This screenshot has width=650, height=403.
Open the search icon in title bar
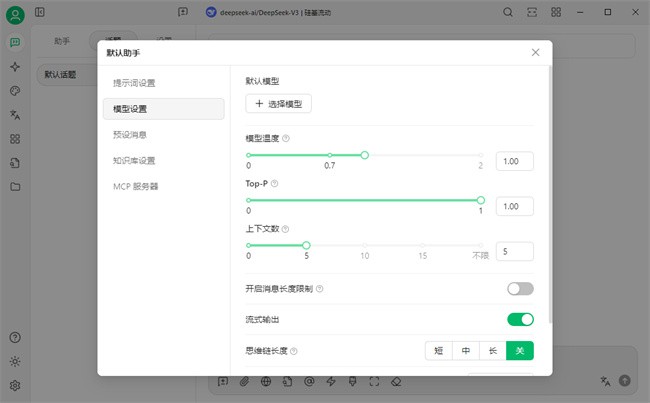508,12
